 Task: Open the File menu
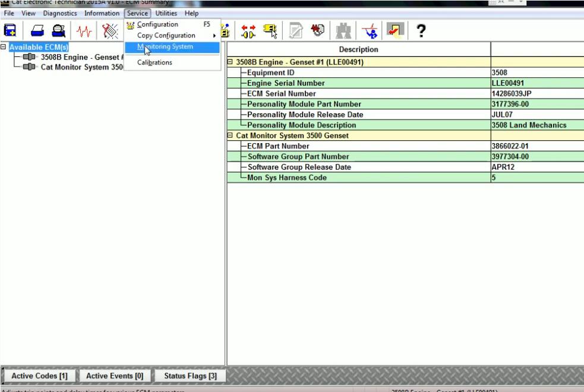(x=9, y=13)
